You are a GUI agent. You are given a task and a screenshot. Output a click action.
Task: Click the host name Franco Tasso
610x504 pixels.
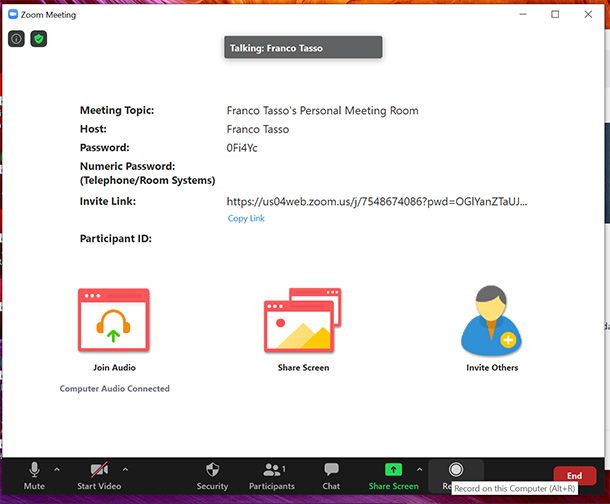pos(258,130)
